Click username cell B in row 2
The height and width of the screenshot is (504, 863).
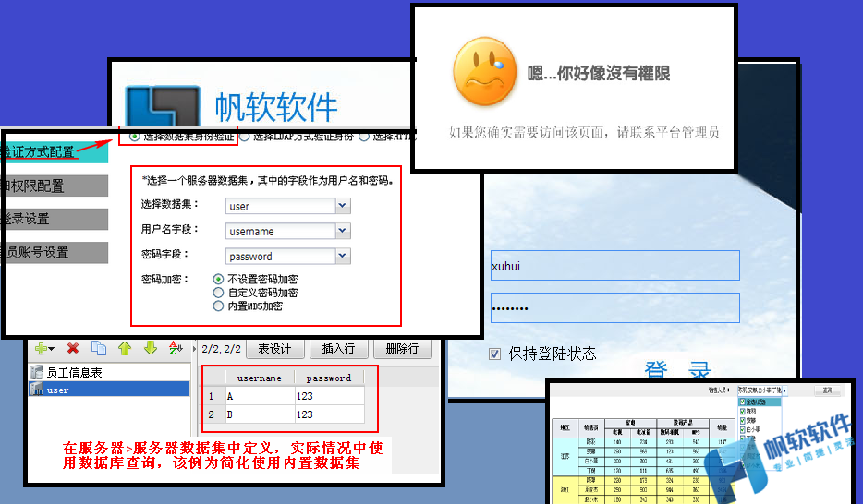pos(260,414)
